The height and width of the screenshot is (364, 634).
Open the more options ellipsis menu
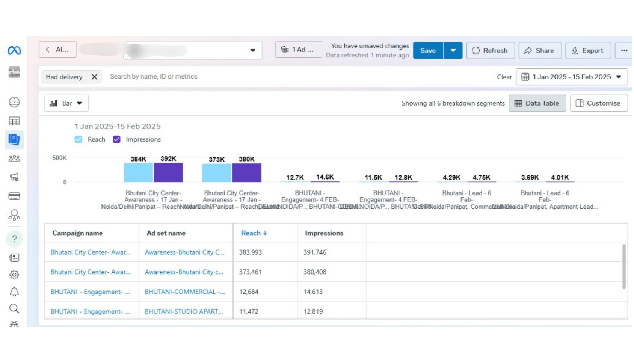click(x=624, y=50)
